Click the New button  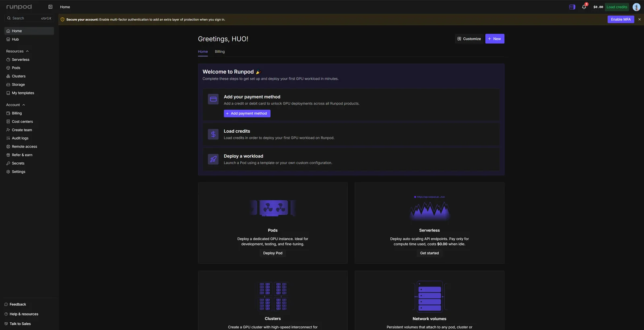495,39
